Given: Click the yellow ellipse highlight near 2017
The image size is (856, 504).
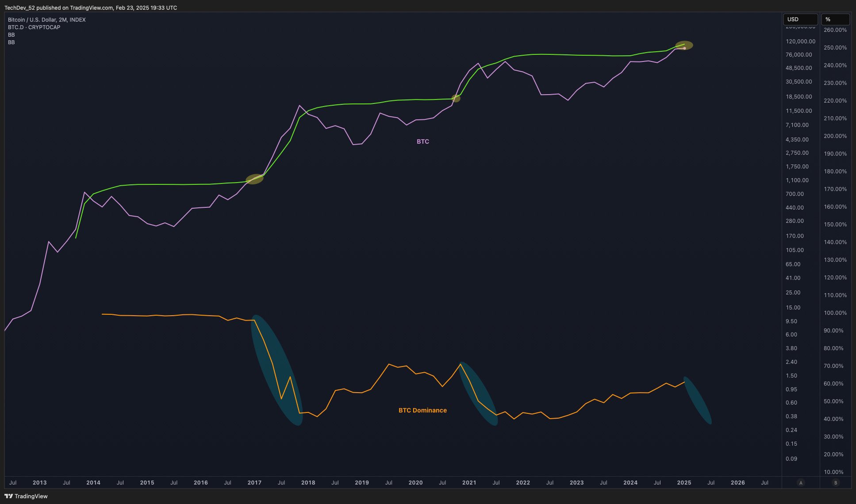Looking at the screenshot, I should pos(254,179).
